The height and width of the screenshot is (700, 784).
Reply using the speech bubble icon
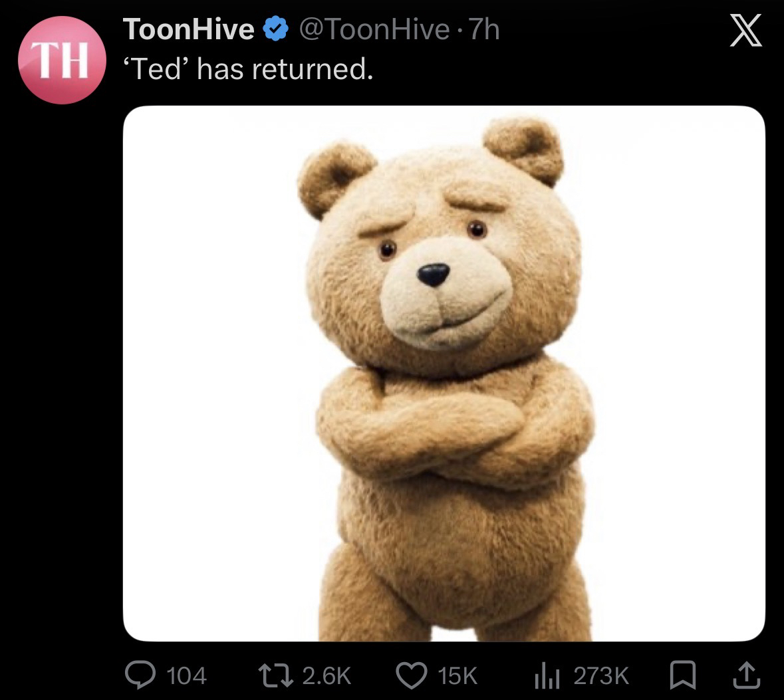coord(138,675)
